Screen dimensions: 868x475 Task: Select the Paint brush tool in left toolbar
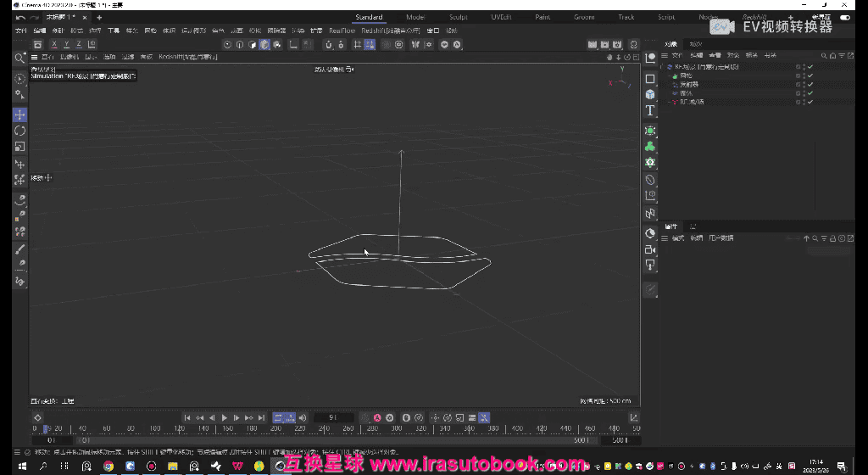[x=20, y=249]
